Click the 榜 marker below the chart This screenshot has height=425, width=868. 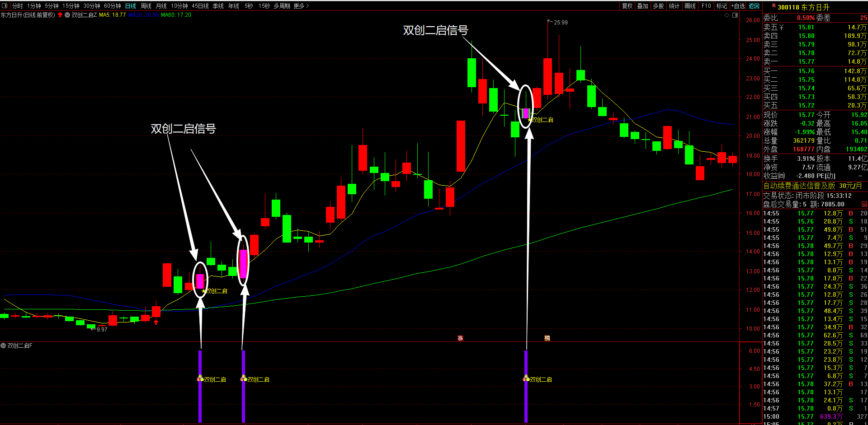click(547, 338)
